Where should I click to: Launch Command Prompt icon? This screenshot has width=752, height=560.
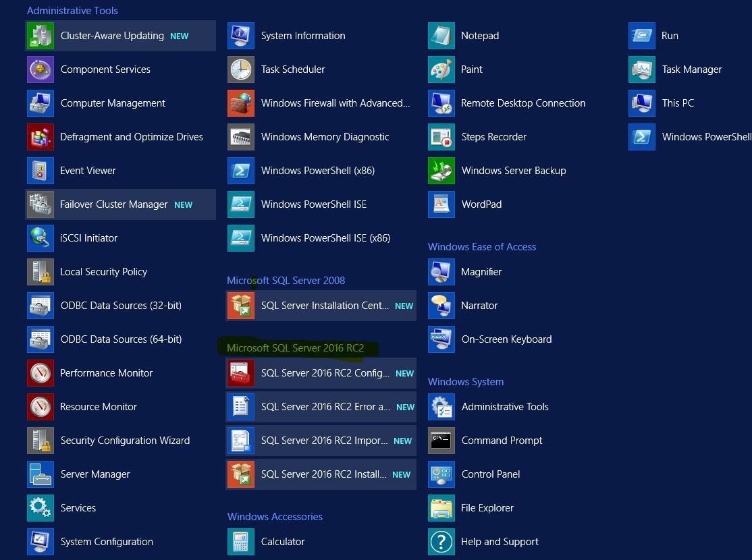point(441,441)
